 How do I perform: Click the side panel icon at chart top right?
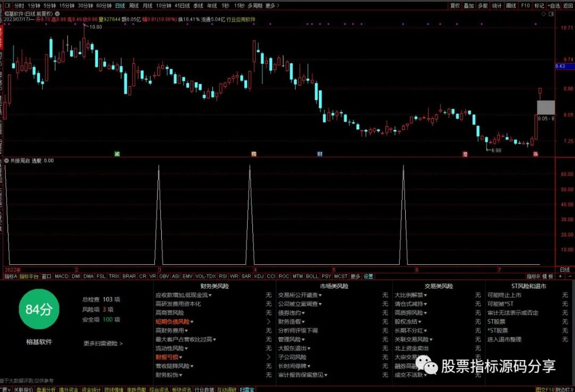pos(551,14)
